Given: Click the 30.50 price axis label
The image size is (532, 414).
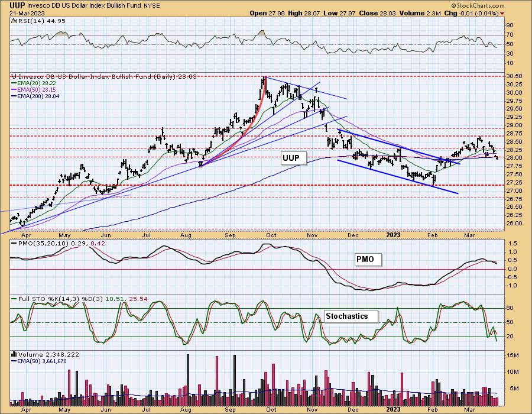Looking at the screenshot, I should (x=514, y=76).
